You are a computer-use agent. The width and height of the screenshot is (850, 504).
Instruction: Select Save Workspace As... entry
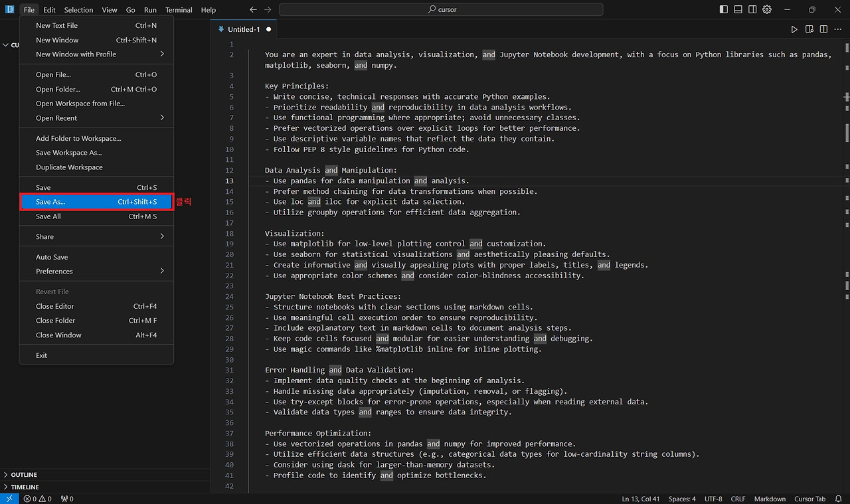point(96,153)
